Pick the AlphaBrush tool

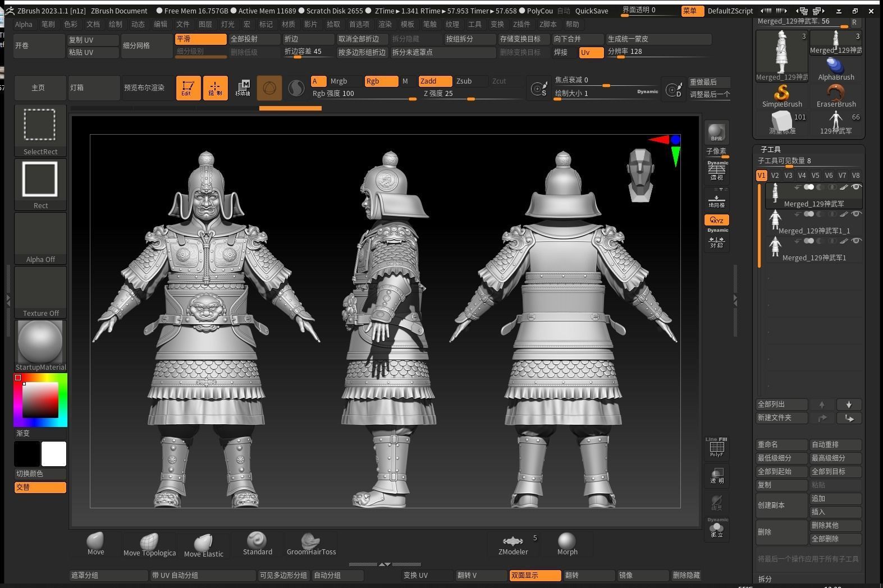tap(836, 69)
